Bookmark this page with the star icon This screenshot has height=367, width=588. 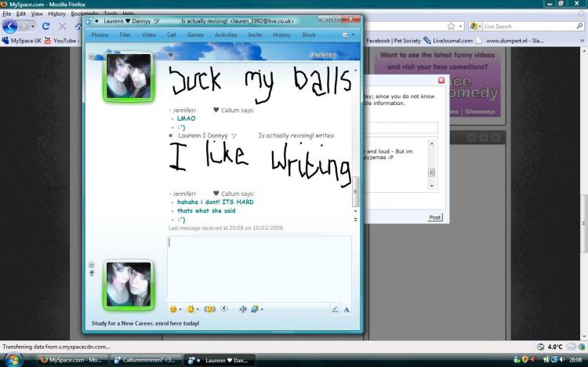pyautogui.click(x=451, y=26)
